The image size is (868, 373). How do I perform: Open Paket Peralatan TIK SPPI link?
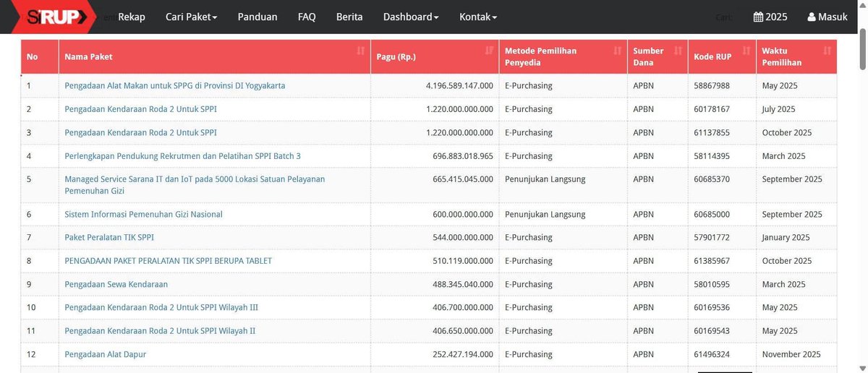pos(109,237)
